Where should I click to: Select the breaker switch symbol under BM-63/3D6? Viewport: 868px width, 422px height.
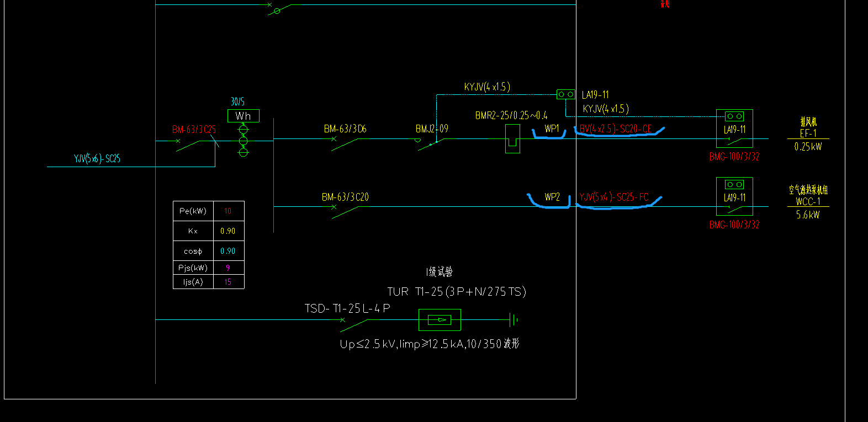344,144
